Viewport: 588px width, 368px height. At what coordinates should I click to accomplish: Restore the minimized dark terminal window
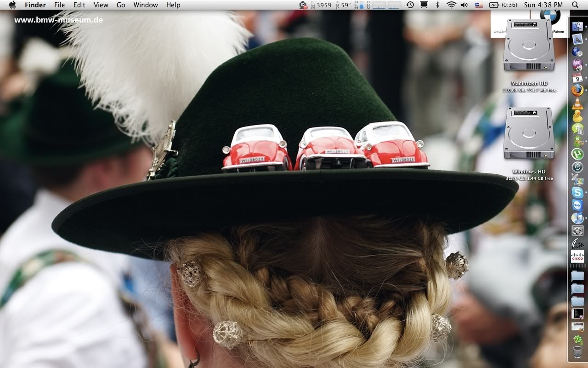tap(577, 314)
